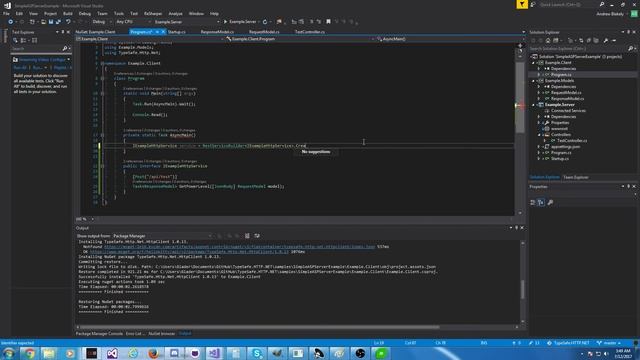Select ResponseModel.cs in Solution Explorer
Image resolution: width=640 pixels, height=360 pixels.
(567, 98)
